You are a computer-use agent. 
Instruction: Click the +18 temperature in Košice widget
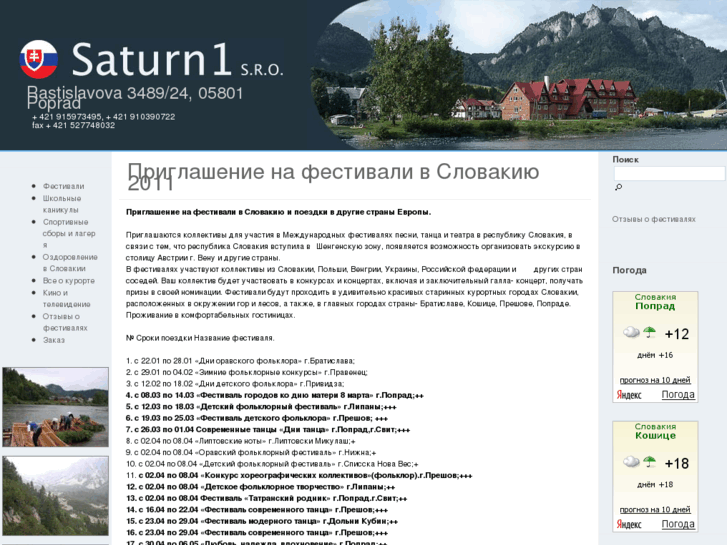point(677,463)
